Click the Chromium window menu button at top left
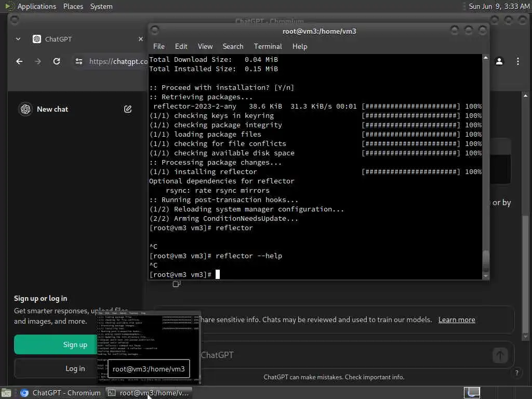532x399 pixels. 14,20
